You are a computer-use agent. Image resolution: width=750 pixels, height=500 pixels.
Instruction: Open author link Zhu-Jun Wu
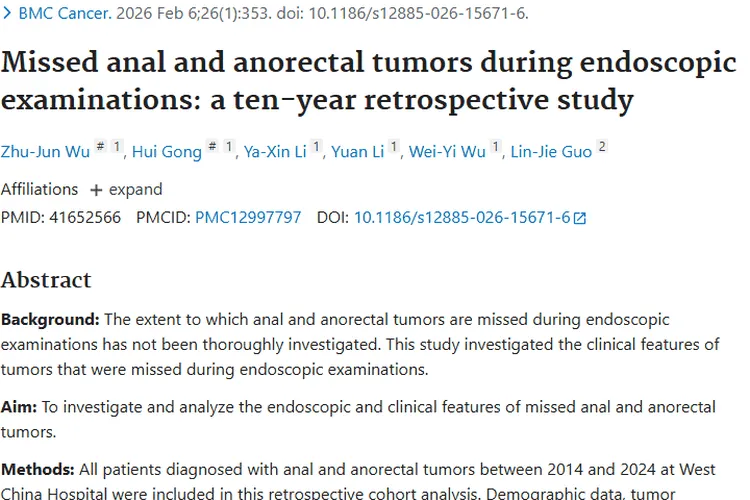pos(47,152)
